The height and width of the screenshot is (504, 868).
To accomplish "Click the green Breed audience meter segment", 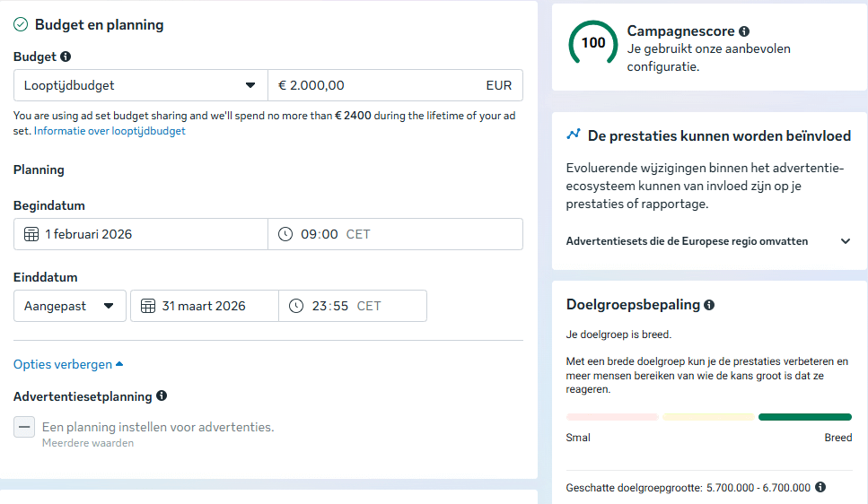I will (804, 417).
